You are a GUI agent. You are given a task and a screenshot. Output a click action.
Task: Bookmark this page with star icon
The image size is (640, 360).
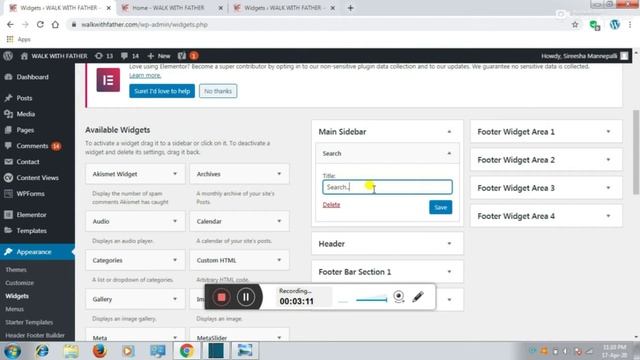(575, 24)
